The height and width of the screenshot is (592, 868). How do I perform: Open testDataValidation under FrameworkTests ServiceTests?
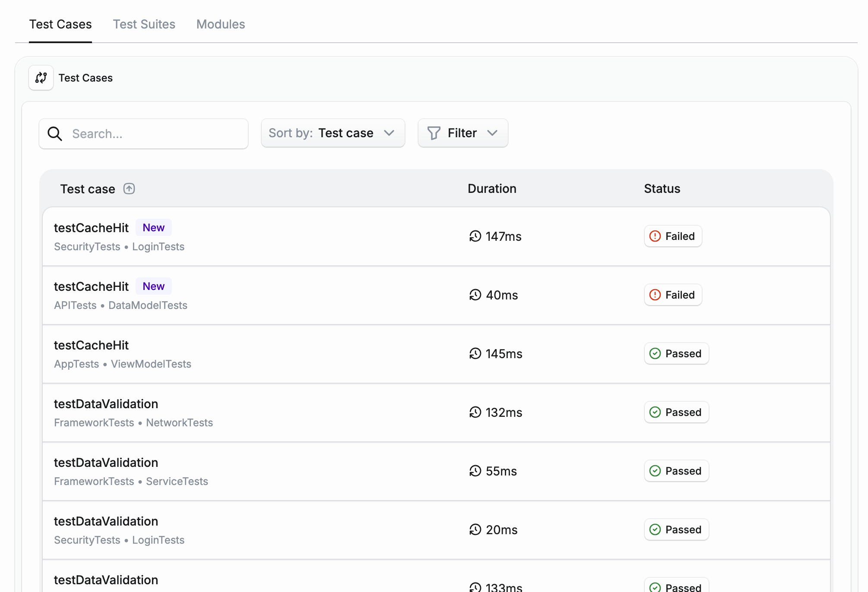click(106, 463)
